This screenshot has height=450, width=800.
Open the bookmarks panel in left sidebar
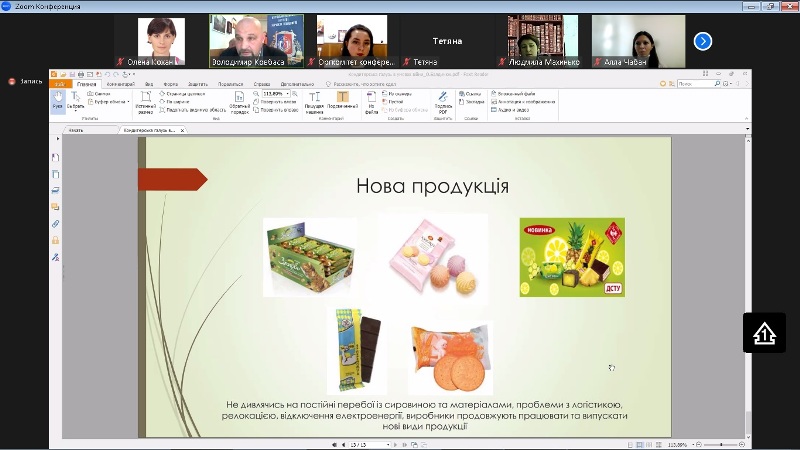[56, 158]
